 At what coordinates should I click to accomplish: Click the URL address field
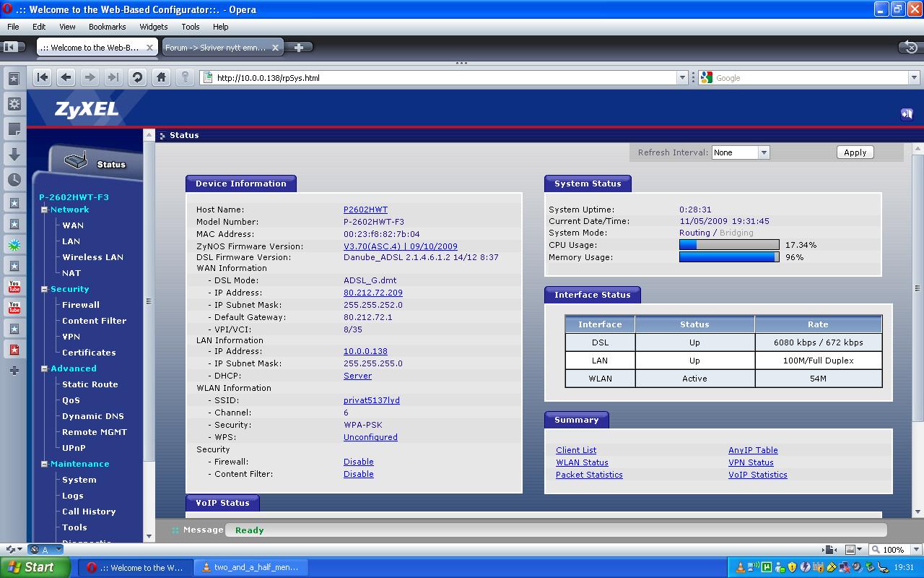(x=444, y=77)
